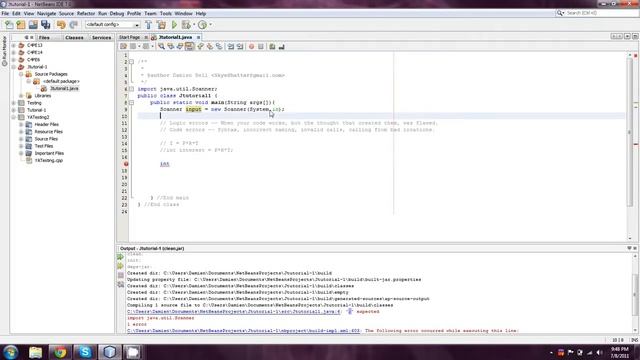Select Jtutorial1.java in the project tree
The image size is (640, 360).
click(x=64, y=89)
